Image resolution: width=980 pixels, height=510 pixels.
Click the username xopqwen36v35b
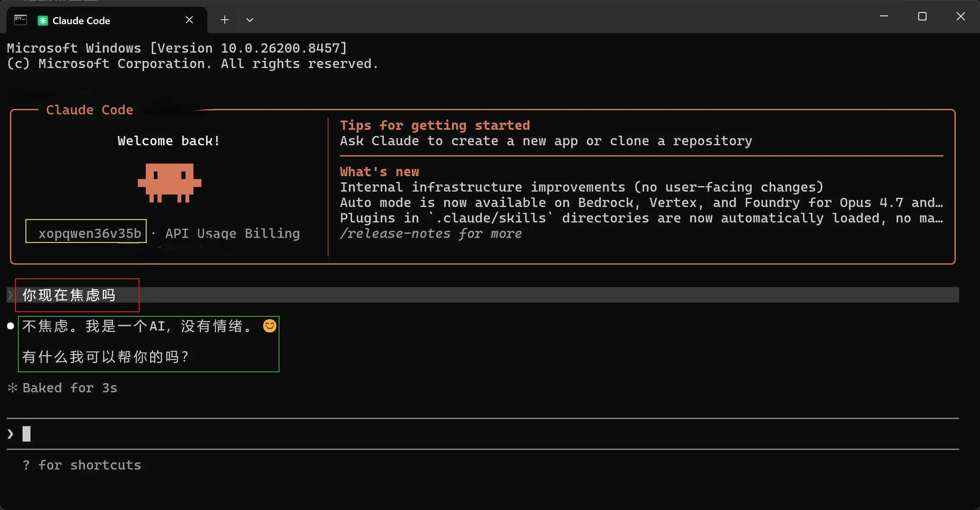click(90, 233)
